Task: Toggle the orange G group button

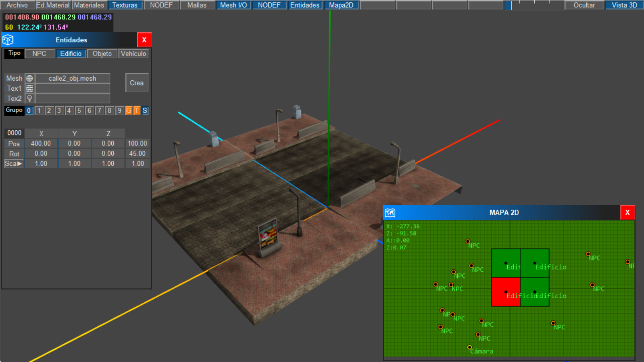Action: [129, 110]
